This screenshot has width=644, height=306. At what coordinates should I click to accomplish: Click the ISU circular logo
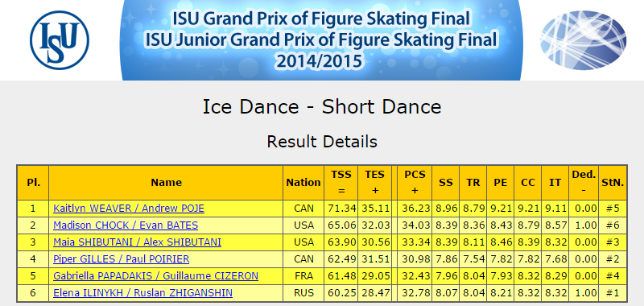click(x=60, y=40)
